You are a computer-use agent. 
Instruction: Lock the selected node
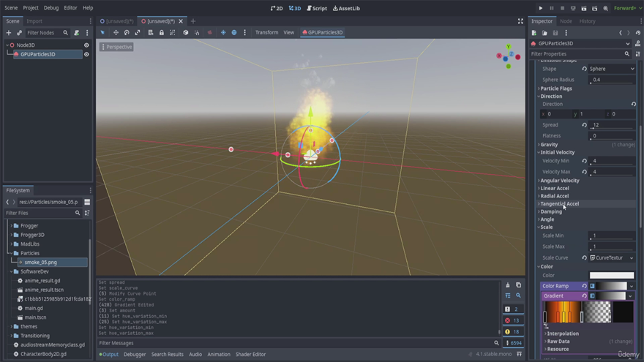(x=162, y=32)
